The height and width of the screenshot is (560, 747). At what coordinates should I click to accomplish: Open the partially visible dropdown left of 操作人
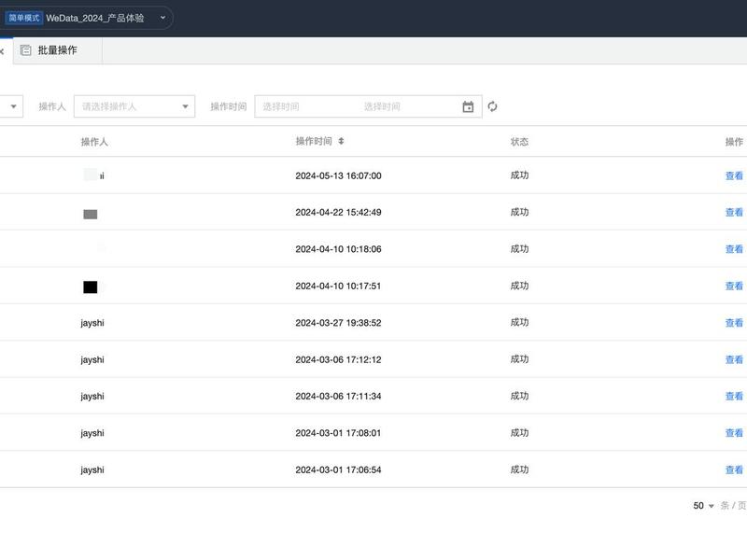[x=11, y=106]
